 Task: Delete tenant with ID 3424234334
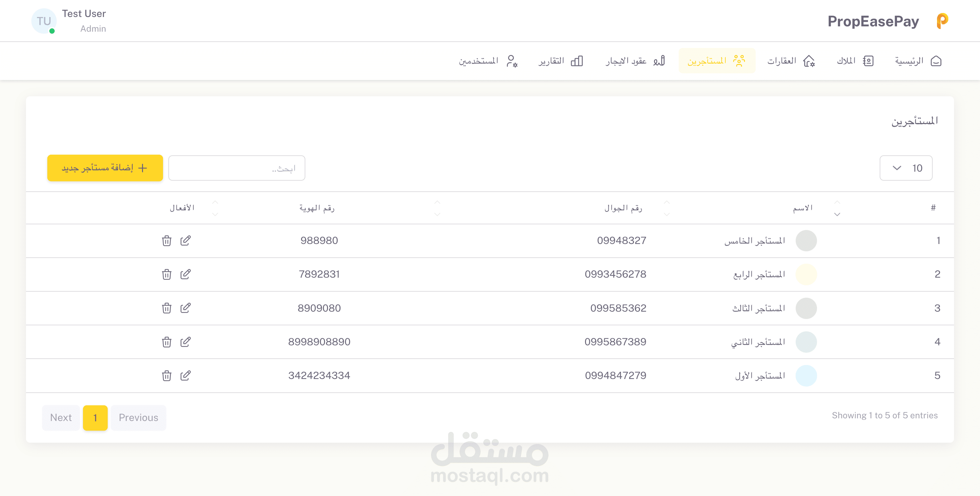click(x=166, y=375)
